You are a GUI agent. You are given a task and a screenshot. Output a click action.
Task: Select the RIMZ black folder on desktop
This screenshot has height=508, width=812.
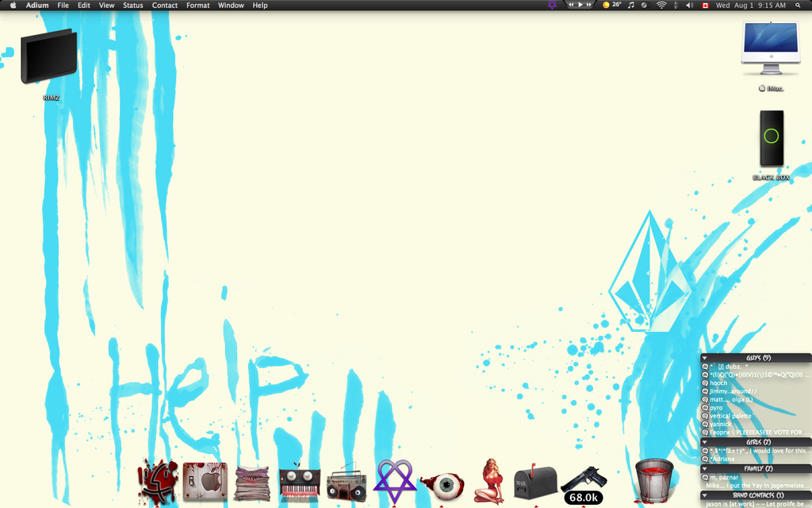(50, 57)
